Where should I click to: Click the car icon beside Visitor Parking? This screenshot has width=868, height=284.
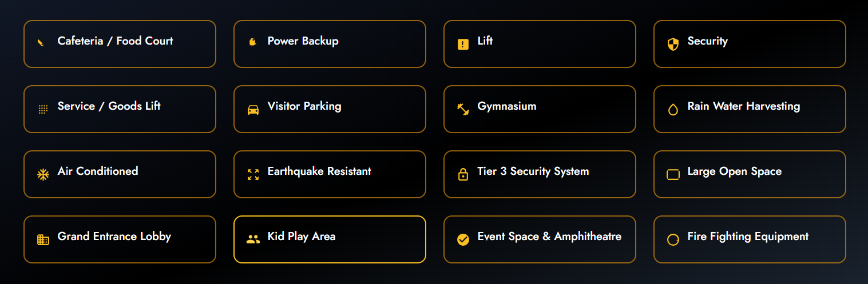click(x=253, y=110)
